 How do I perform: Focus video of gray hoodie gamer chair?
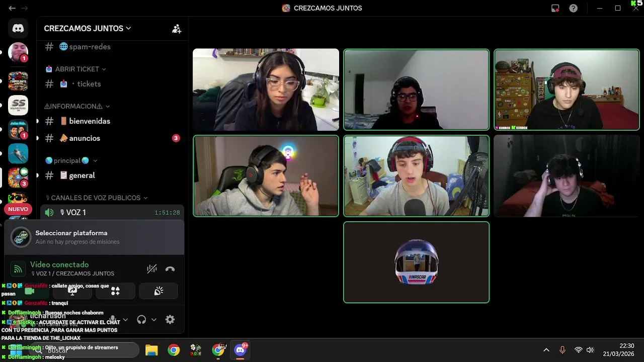tap(266, 176)
